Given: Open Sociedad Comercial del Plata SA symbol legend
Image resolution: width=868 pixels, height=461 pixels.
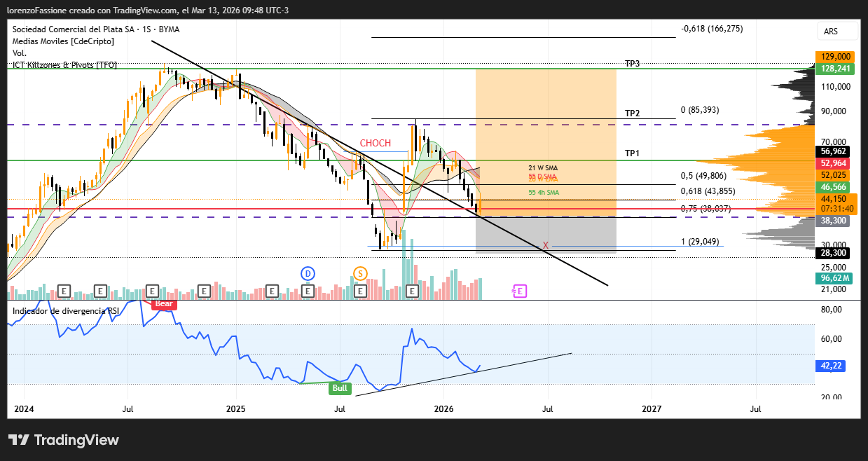Looking at the screenshot, I should tap(95, 29).
